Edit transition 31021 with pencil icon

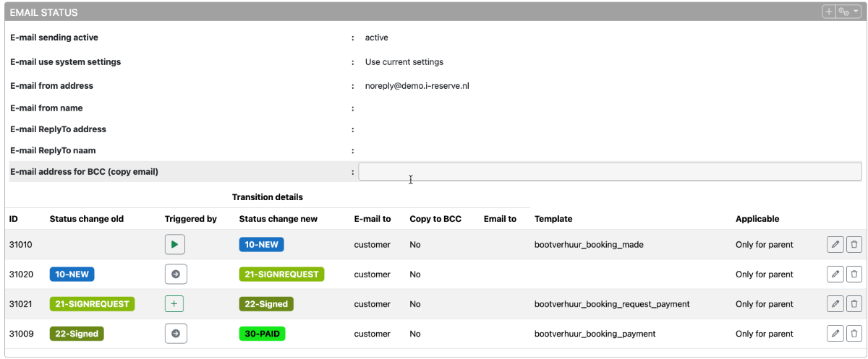tap(835, 304)
